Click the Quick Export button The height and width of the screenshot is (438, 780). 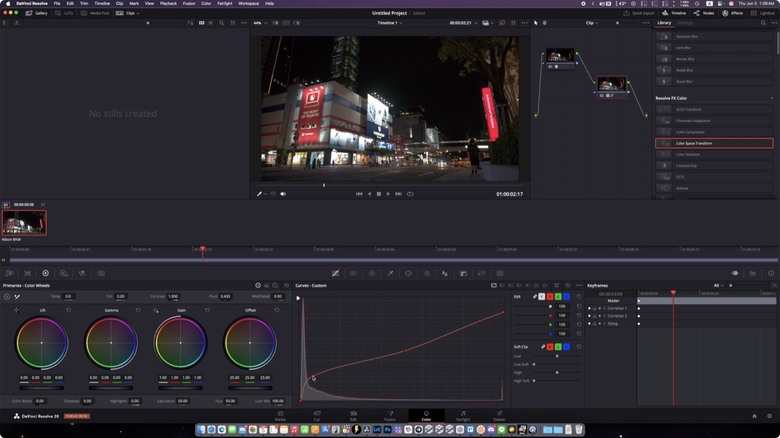(639, 13)
